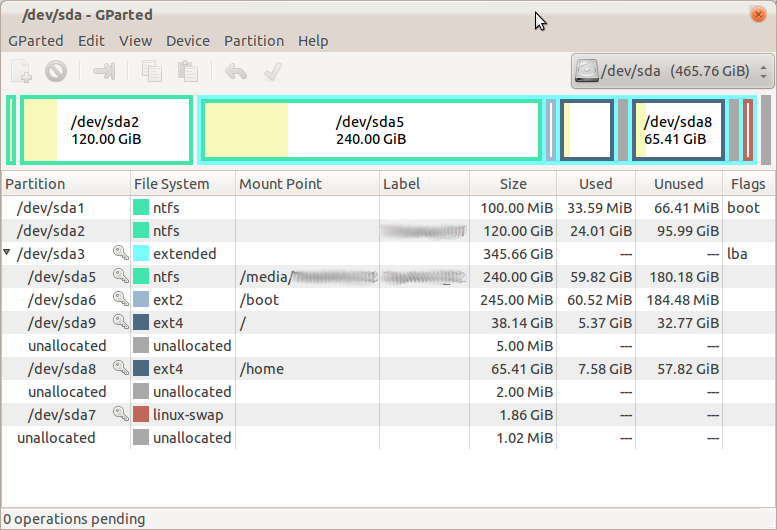Screen dimensions: 777x530
Task: Click the key icon beside /dev/sda7
Action: pos(120,414)
